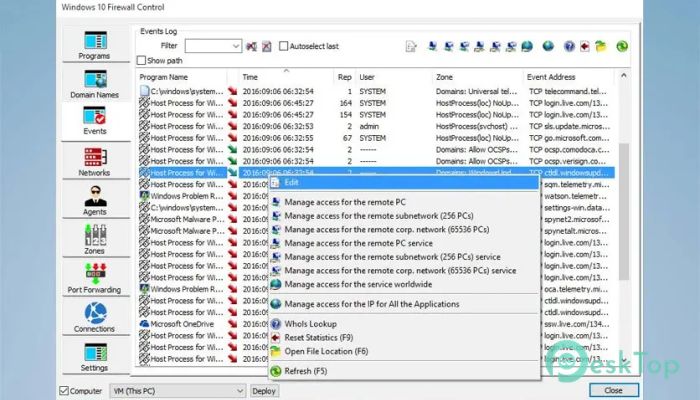Image resolution: width=700 pixels, height=400 pixels.
Task: Select row with address TCP ocsp.verisign.co...
Action: point(376,161)
